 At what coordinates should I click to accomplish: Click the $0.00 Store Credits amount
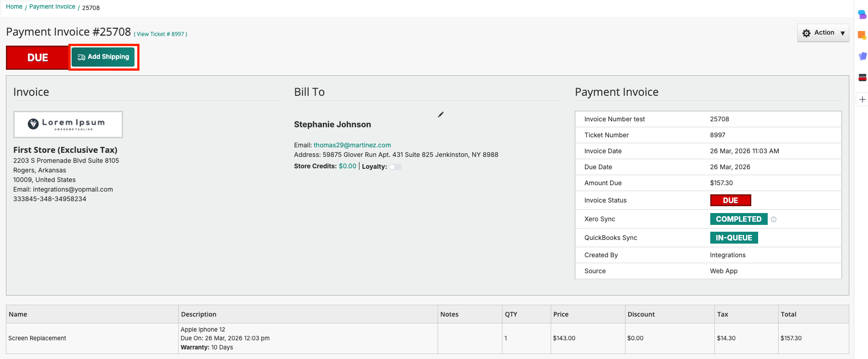[x=347, y=166]
